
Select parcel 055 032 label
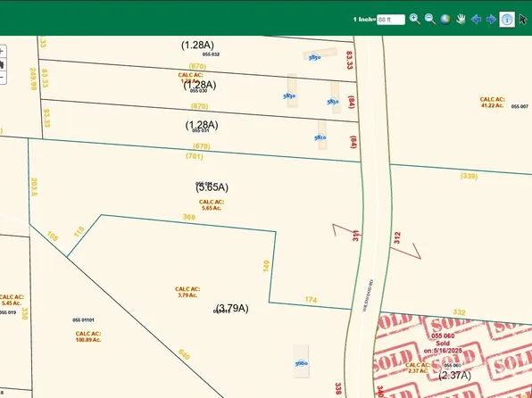coord(211,54)
